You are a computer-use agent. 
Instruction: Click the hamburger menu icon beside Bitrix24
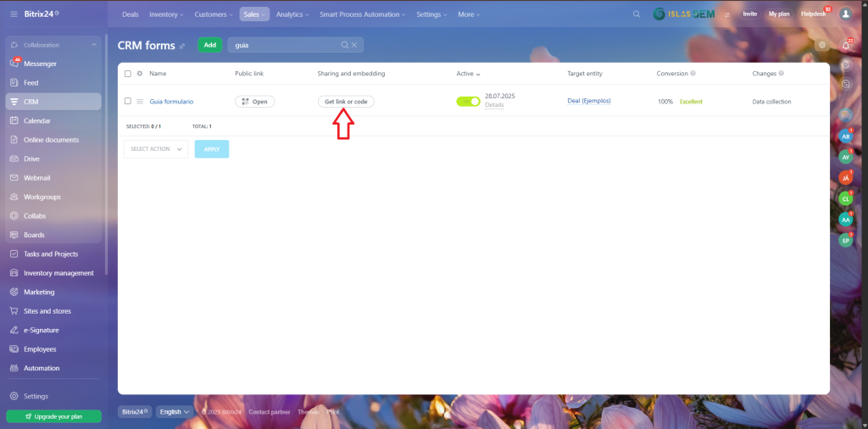click(14, 14)
